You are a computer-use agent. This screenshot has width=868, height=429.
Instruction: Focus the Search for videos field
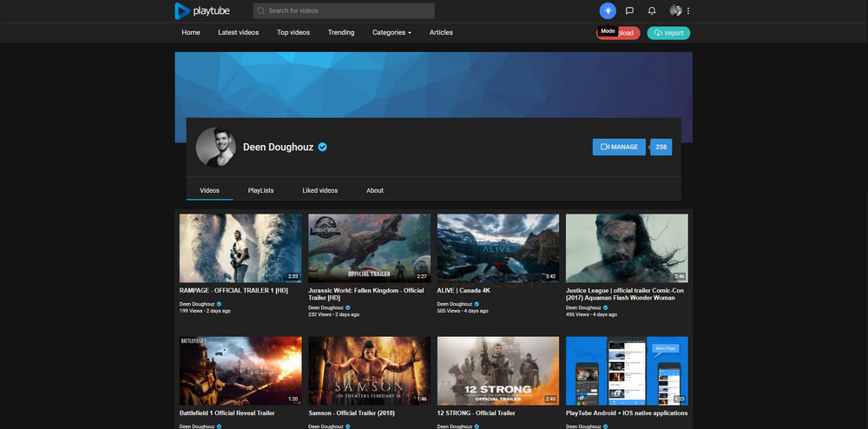pos(344,10)
